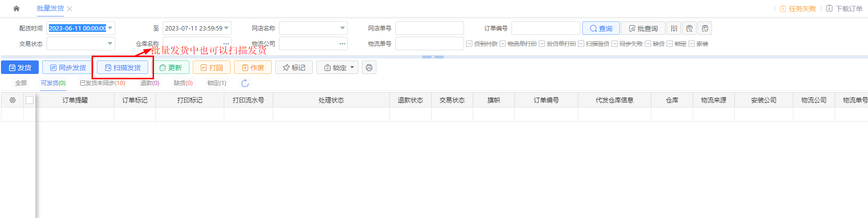
Task: Click the 打印流水号 column header
Action: 248,100
